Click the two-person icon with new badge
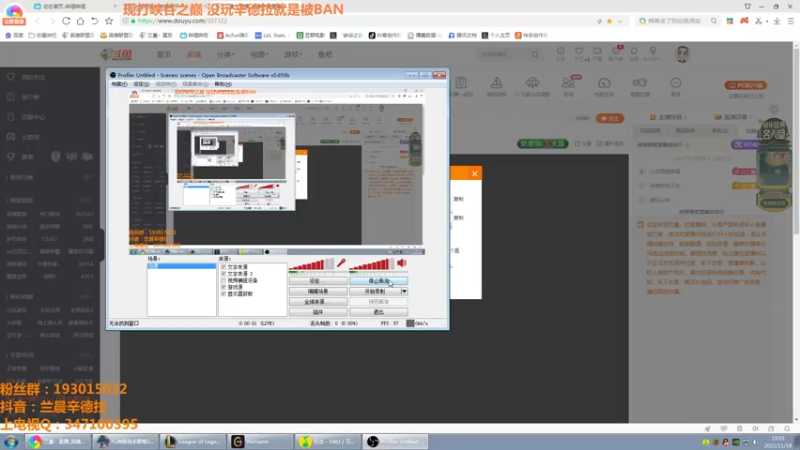The width and height of the screenshot is (800, 450). pyautogui.click(x=568, y=83)
